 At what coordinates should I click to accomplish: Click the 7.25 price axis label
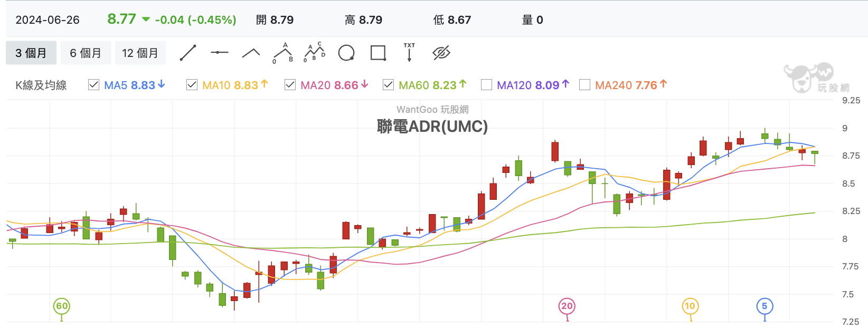coord(851,322)
